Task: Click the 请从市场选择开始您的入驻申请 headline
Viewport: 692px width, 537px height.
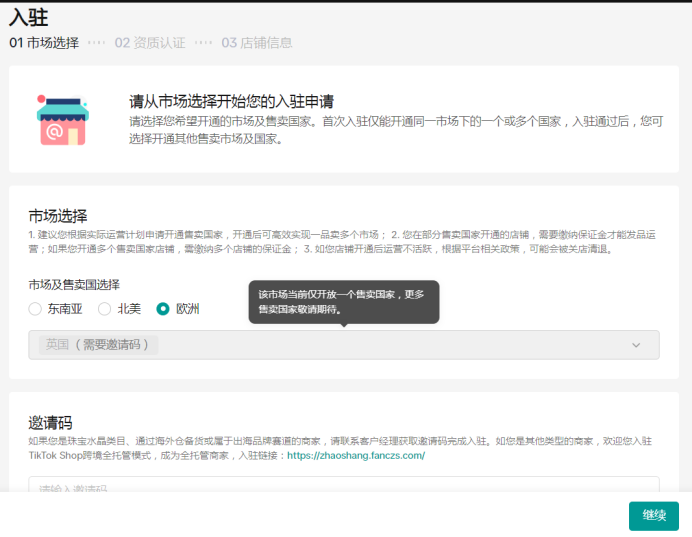Action: 231,101
